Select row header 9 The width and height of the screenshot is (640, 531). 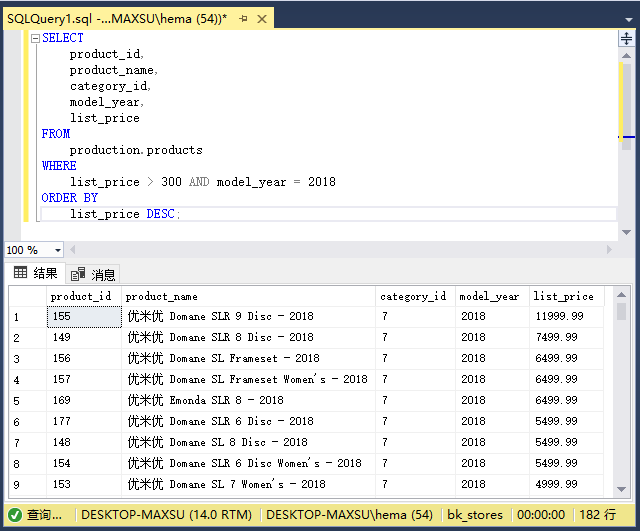click(x=28, y=484)
